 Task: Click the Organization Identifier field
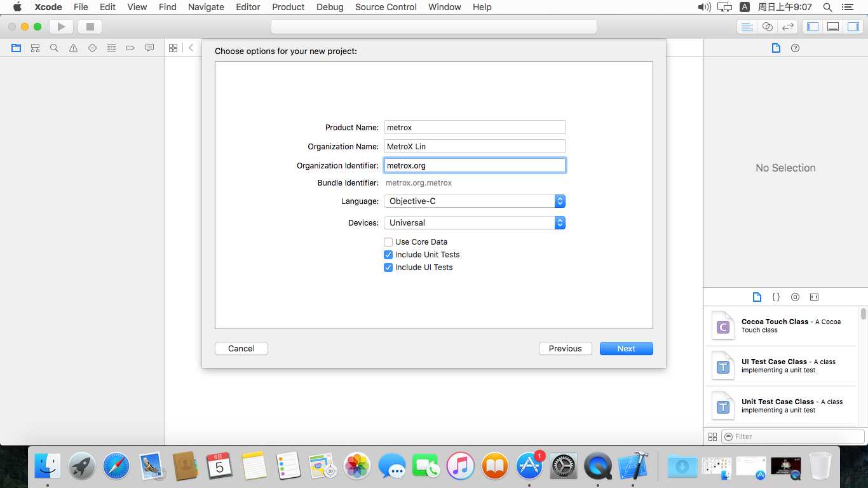click(475, 165)
